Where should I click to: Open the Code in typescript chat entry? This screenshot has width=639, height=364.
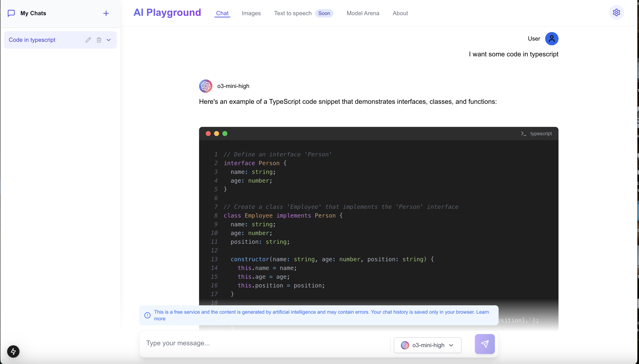32,40
